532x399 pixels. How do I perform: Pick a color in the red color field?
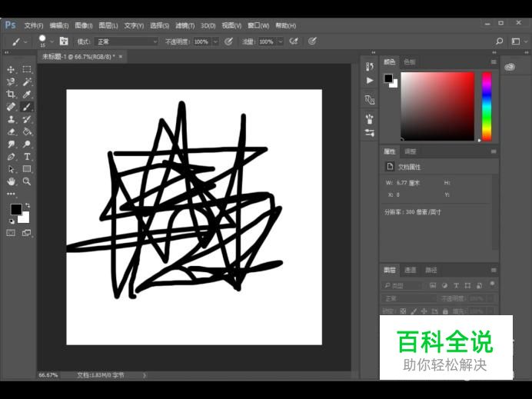(x=437, y=106)
